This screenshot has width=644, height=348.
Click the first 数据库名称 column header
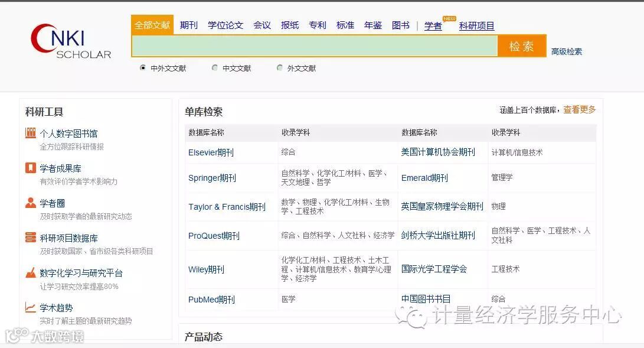[206, 133]
